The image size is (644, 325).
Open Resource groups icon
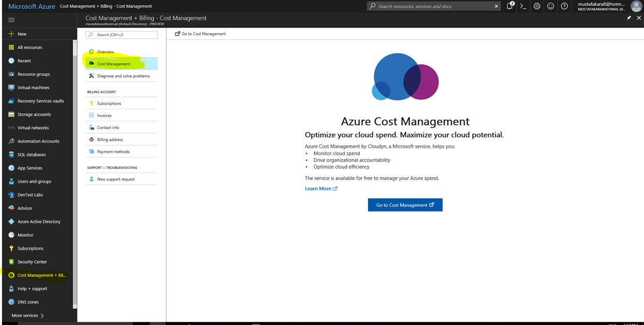click(11, 74)
